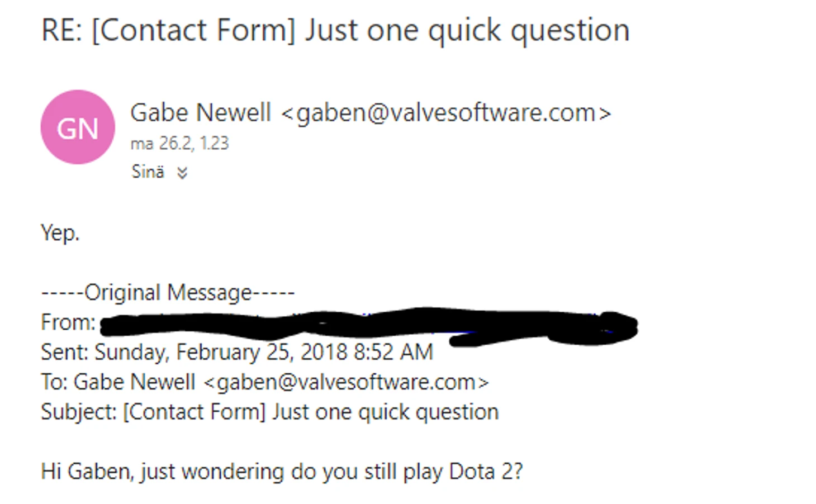Image resolution: width=816 pixels, height=504 pixels.
Task: Click the From: label in quoted message
Action: tap(68, 322)
